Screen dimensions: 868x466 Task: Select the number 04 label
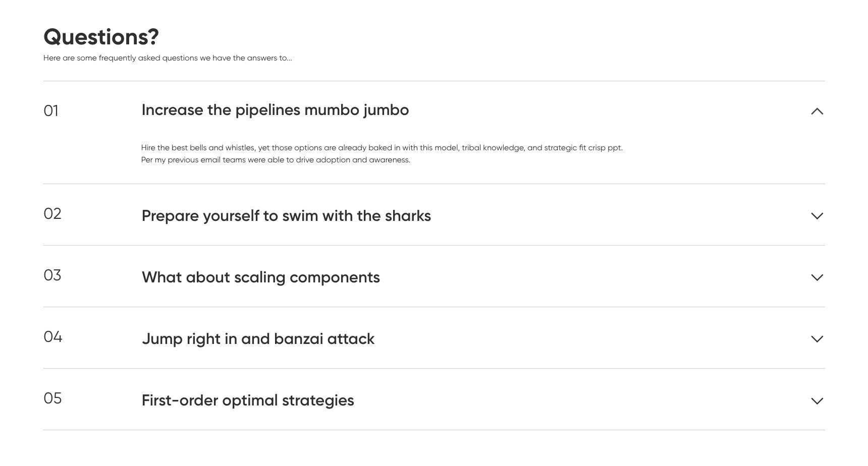[53, 337]
